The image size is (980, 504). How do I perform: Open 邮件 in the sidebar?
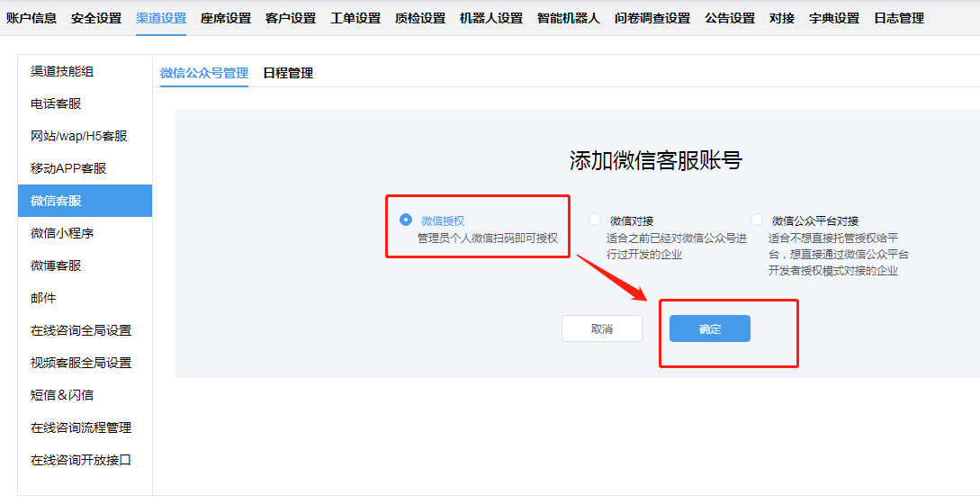tap(85, 298)
